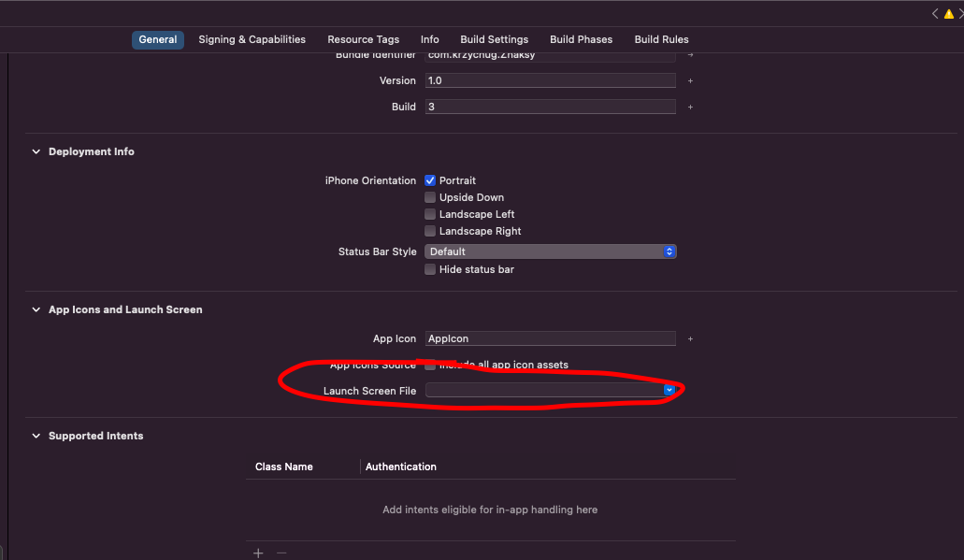964x560 pixels.
Task: Collapse the Deployment Info section
Action: (x=36, y=151)
